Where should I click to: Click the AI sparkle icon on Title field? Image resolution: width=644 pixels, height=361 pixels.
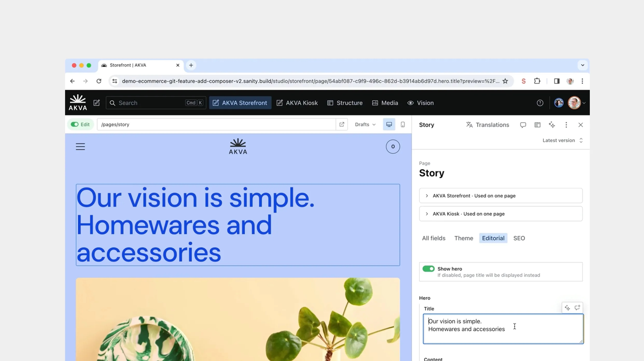567,308
